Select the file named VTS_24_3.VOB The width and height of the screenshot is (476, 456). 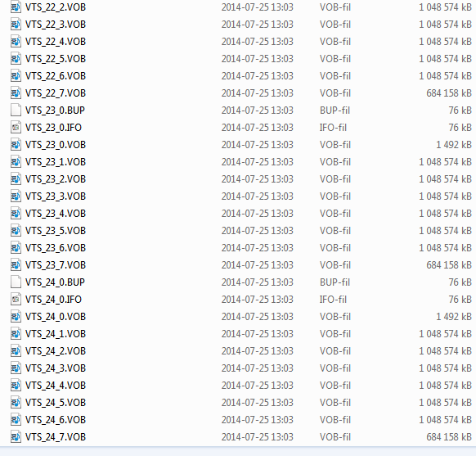point(56,368)
